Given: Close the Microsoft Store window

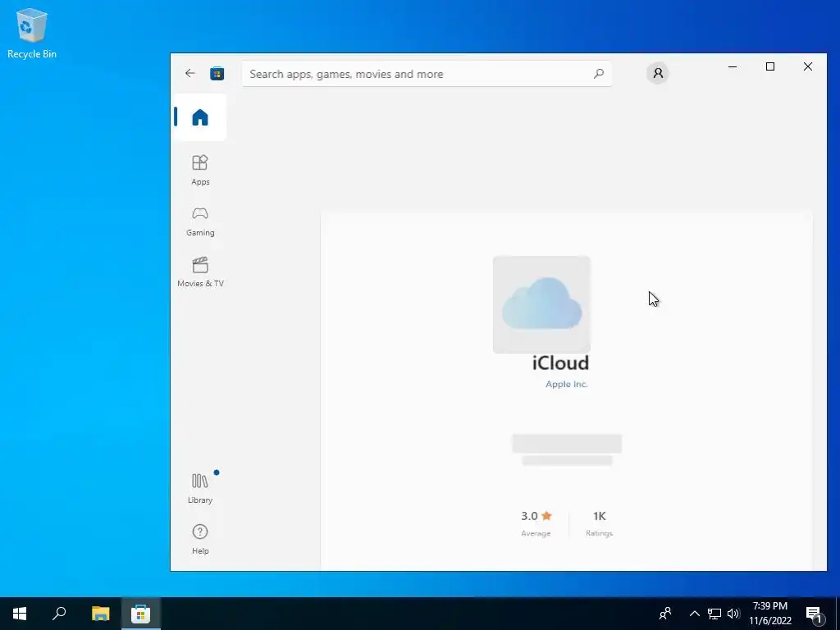Looking at the screenshot, I should [x=808, y=67].
